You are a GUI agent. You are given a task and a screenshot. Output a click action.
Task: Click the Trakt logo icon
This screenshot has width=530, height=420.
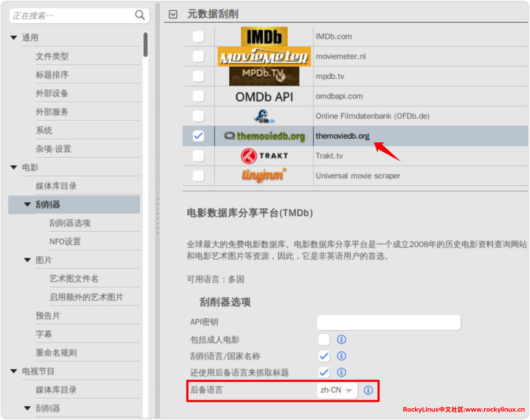pos(249,156)
